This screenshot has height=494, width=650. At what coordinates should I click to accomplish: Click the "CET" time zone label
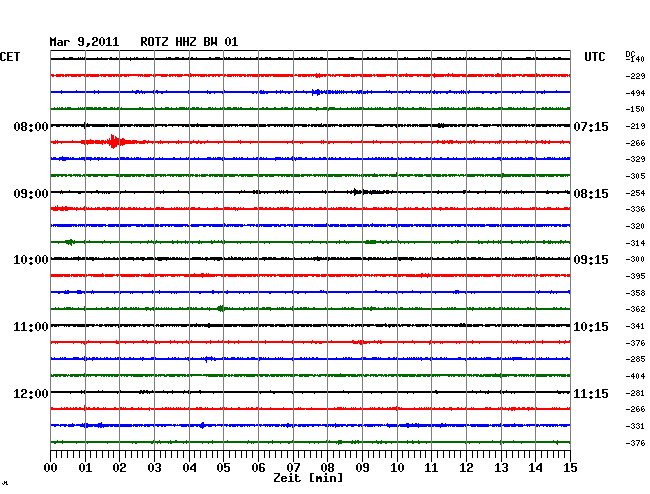(10, 57)
